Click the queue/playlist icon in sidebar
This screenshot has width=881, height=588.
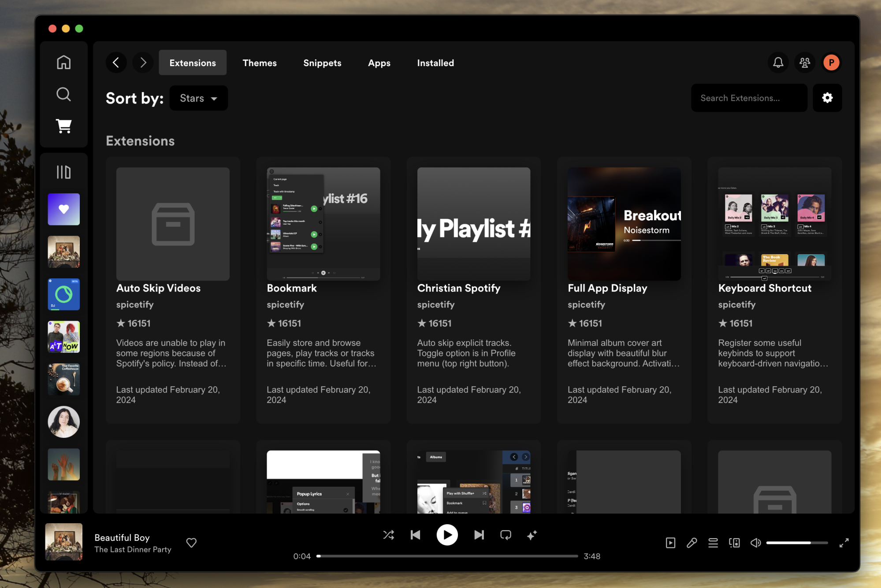[x=63, y=171]
